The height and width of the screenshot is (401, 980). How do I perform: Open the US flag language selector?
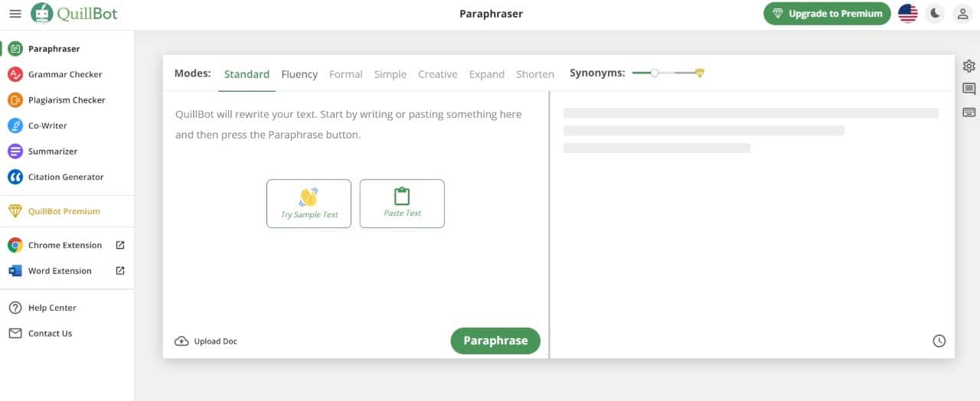[x=908, y=14]
